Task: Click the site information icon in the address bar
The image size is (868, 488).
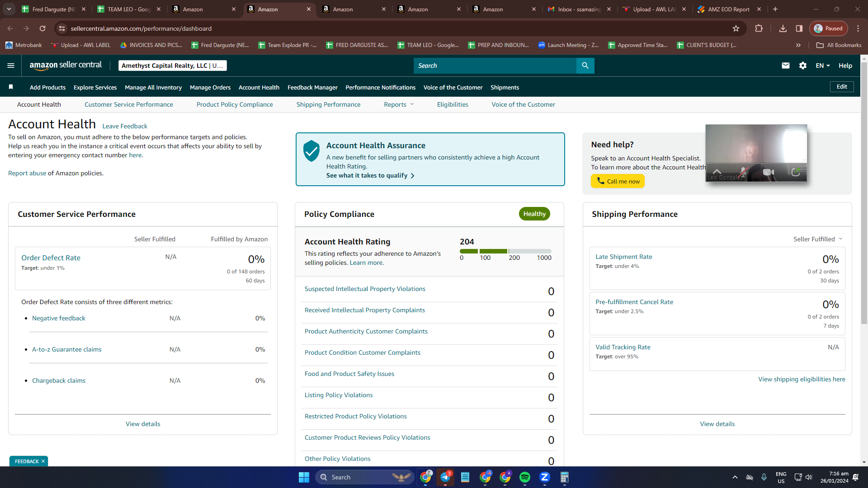Action: tap(62, 28)
